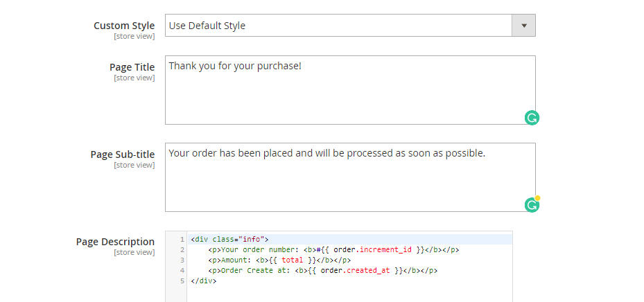The image size is (644, 302).
Task: Click the Custom Style label
Action: coord(124,26)
